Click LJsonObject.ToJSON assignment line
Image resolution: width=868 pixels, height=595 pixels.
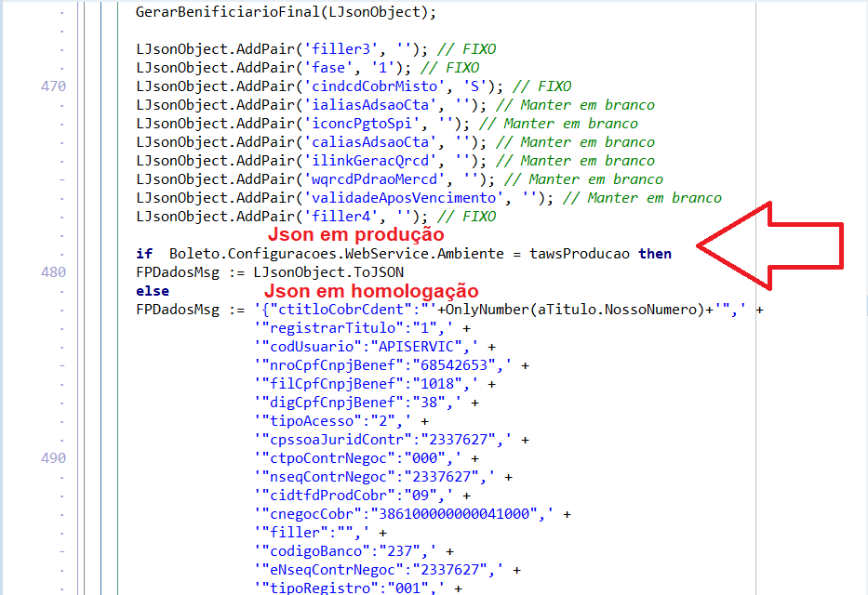[270, 272]
